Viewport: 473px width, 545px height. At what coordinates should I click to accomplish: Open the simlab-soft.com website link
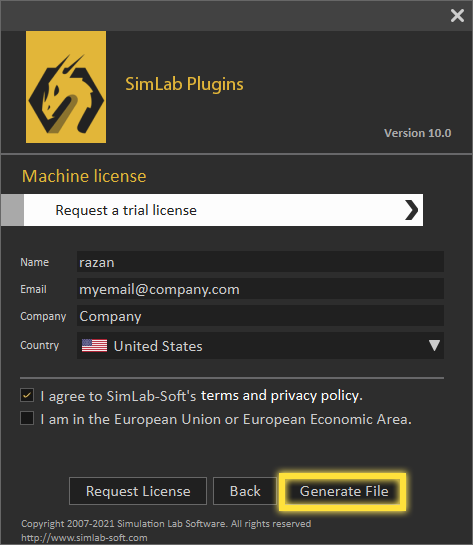84,538
